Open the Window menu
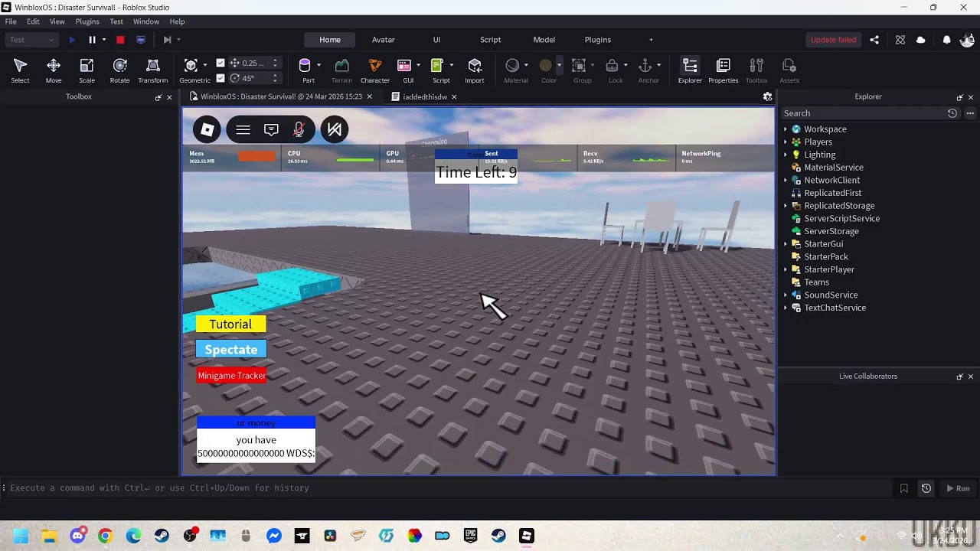980x551 pixels. tap(146, 21)
